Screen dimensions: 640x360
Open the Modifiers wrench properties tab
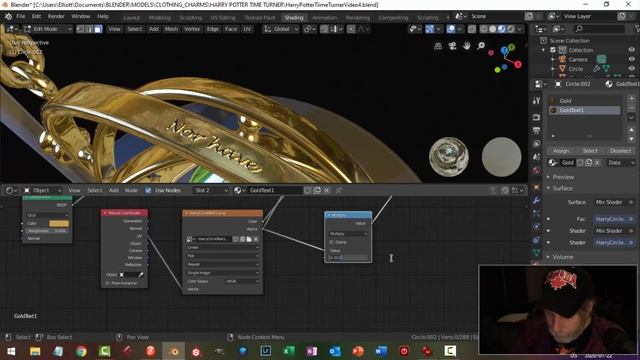coord(536,200)
